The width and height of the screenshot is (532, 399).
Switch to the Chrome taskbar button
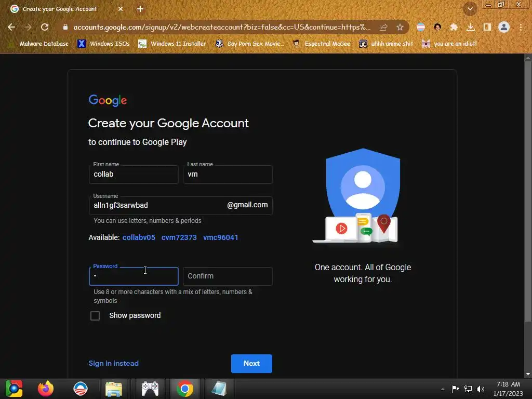point(185,389)
